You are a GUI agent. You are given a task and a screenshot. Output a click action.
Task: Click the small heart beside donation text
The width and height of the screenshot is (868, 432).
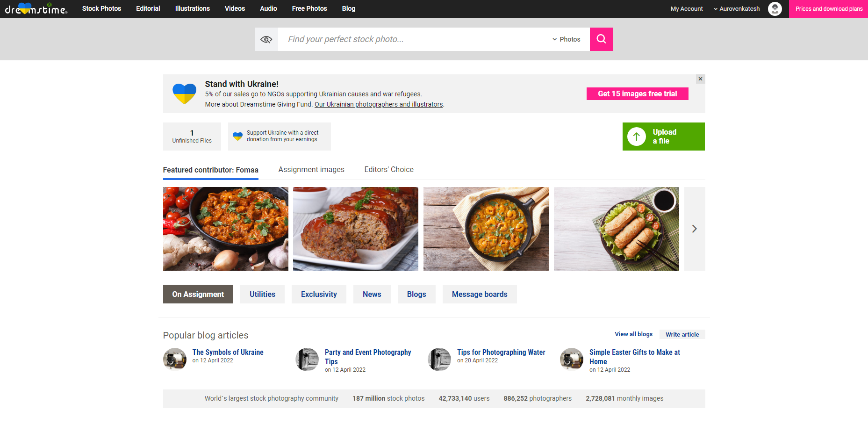pos(237,137)
